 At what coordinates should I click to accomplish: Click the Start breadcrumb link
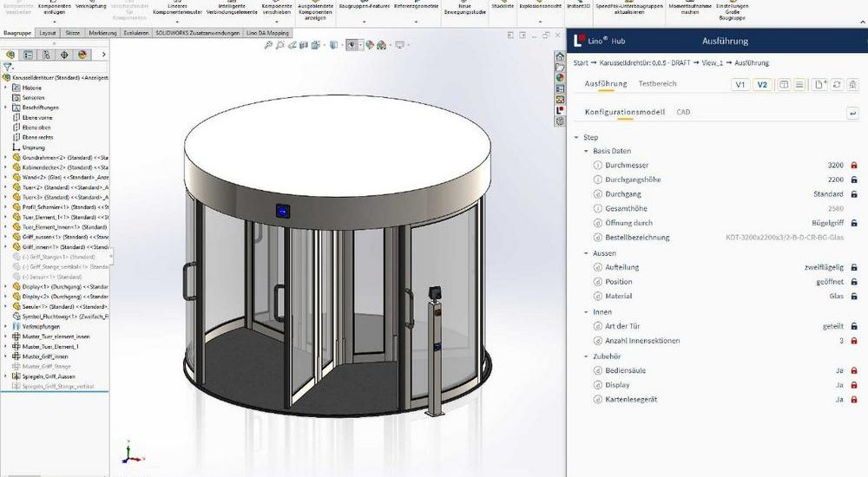click(582, 62)
